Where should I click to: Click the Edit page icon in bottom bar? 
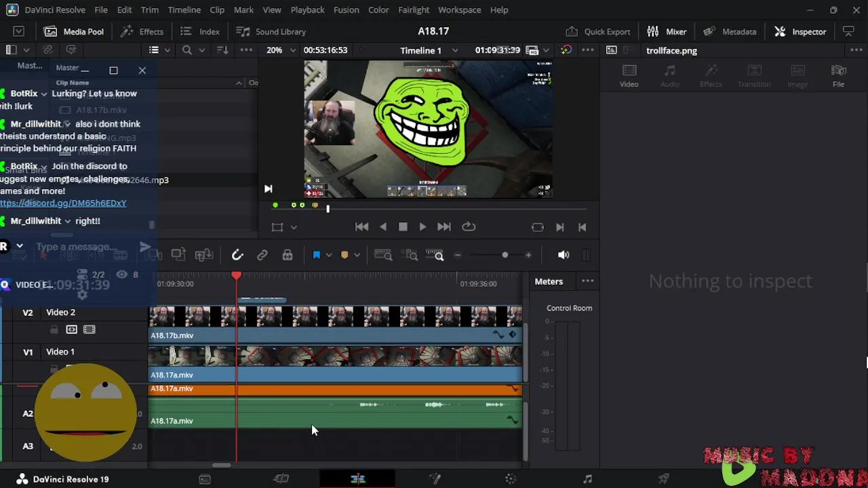[x=358, y=479]
